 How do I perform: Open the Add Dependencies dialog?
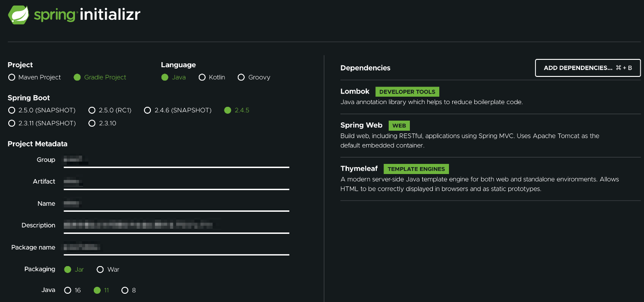(x=587, y=68)
